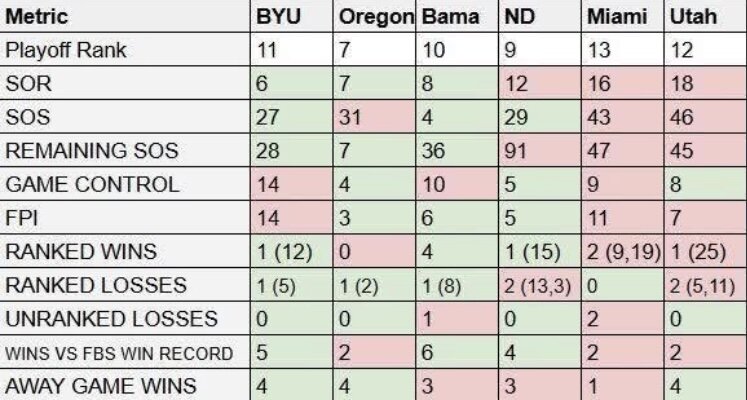Select Utah's SOS value 46

pos(682,117)
